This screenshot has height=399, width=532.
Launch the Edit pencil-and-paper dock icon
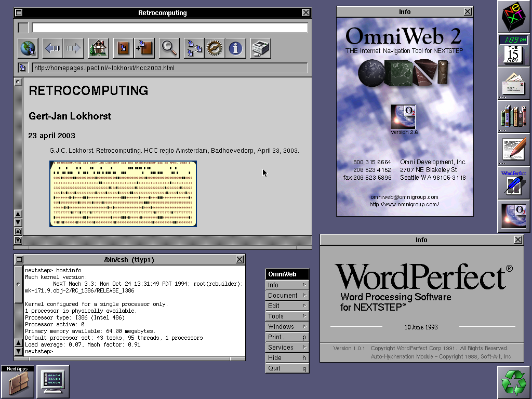point(514,150)
